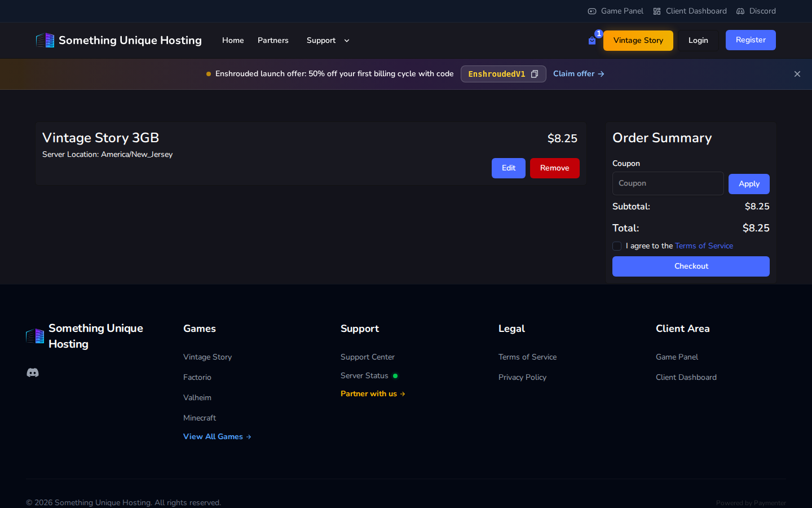This screenshot has height=508, width=812.
Task: Click the Discord icon in footer
Action: point(33,373)
